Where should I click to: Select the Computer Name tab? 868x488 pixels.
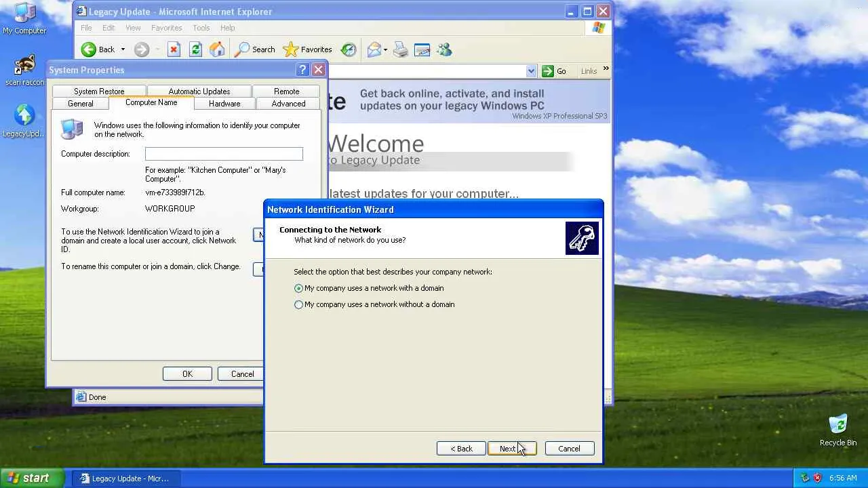tap(151, 102)
